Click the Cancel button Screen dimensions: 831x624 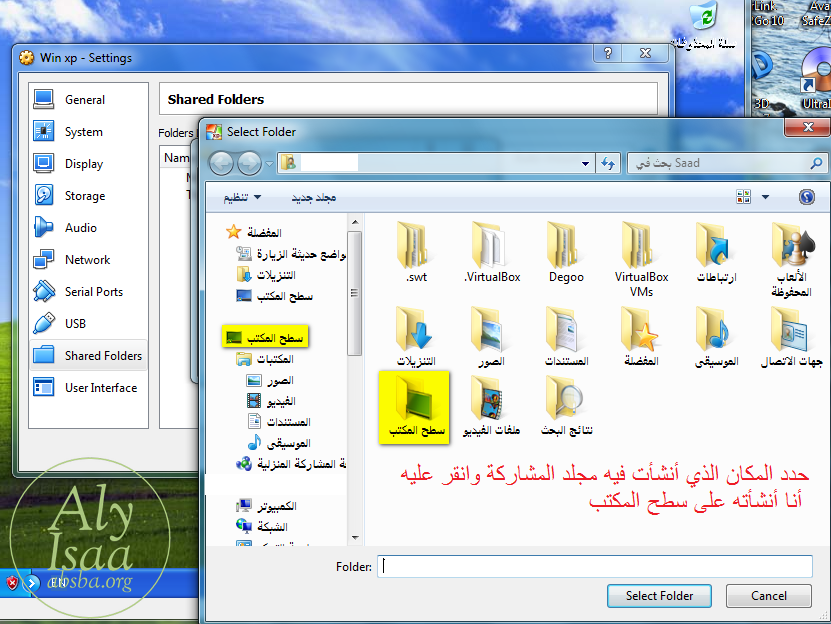click(x=768, y=596)
